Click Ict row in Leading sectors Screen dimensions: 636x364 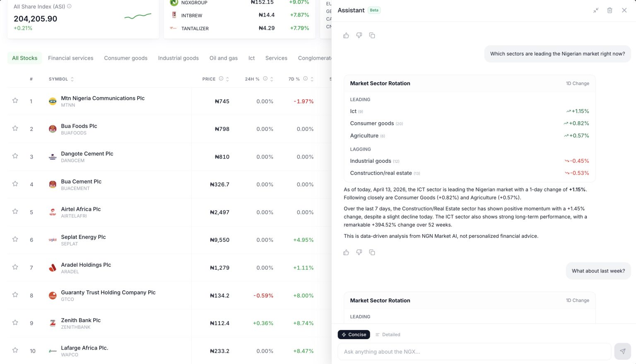tap(470, 111)
